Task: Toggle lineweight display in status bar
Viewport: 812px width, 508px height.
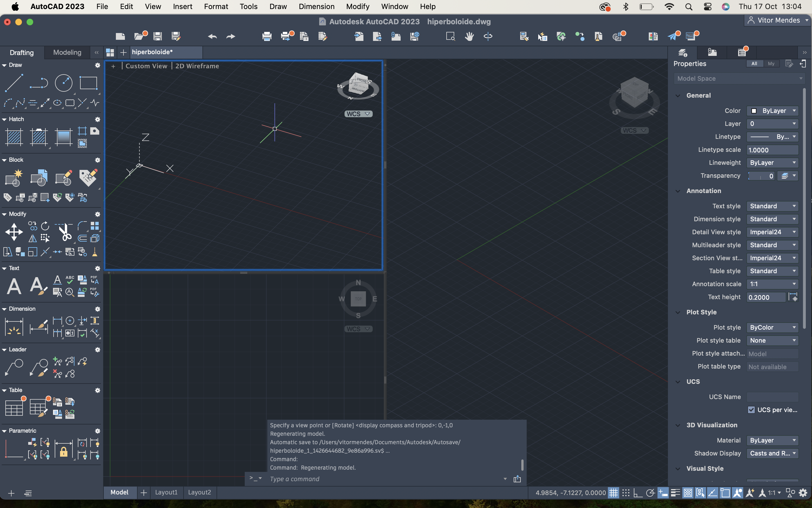Action: [x=675, y=493]
